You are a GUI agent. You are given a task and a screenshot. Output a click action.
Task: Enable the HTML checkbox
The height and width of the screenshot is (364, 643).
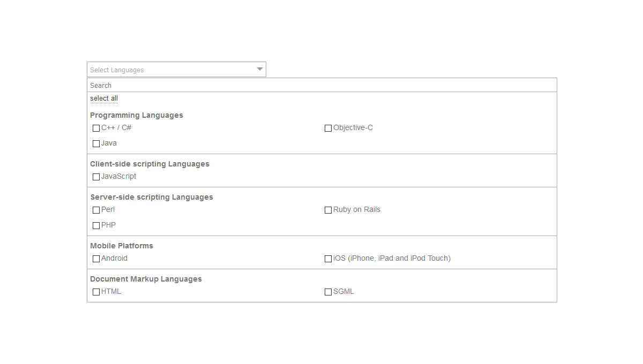coord(96,292)
